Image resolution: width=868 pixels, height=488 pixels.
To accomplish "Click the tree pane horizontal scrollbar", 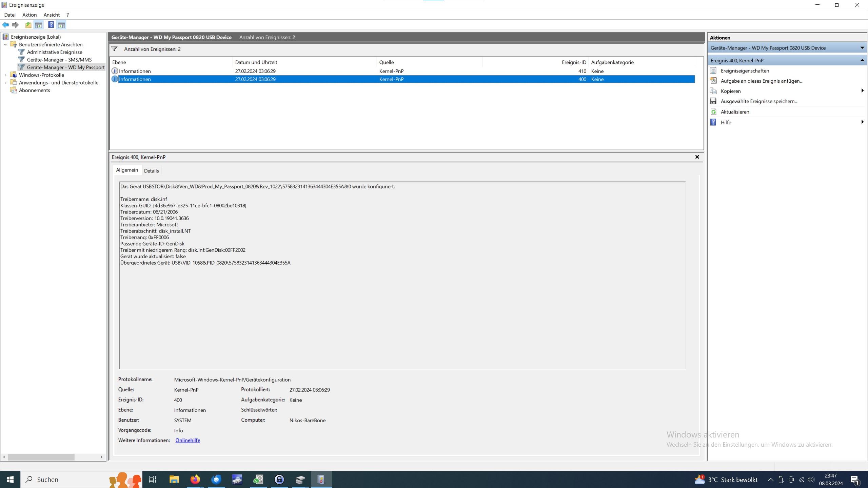I will click(41, 457).
